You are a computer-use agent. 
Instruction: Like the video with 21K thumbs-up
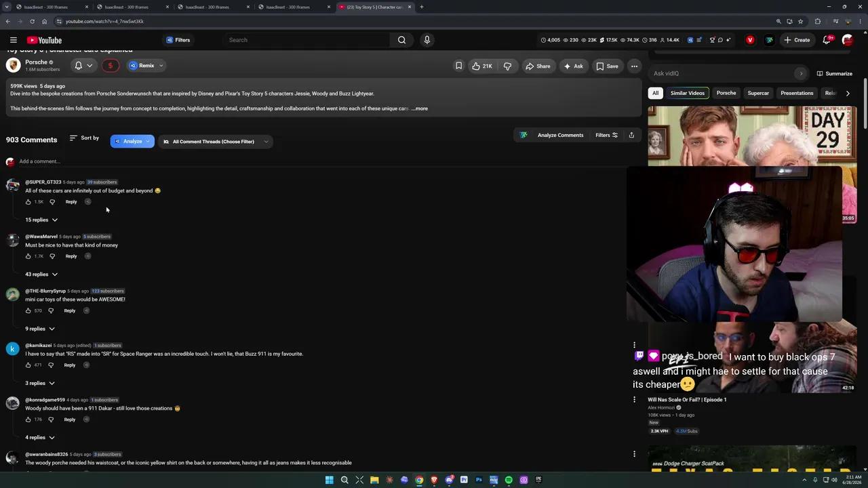[482, 66]
